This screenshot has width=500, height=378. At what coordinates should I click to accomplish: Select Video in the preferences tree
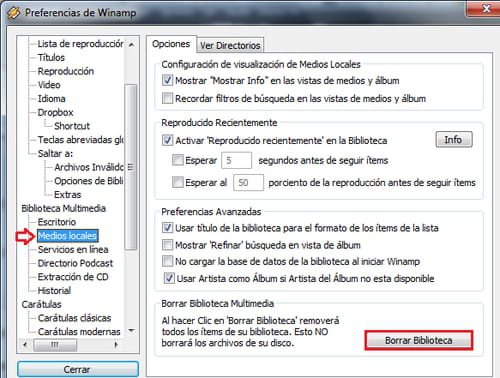(49, 85)
